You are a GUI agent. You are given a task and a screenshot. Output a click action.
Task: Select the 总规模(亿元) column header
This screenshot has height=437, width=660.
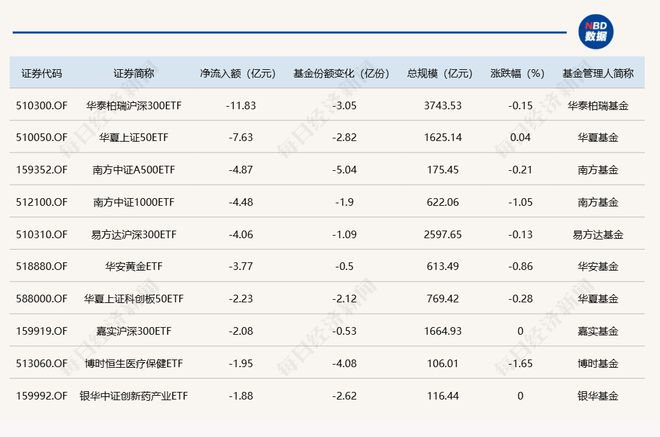pos(439,74)
